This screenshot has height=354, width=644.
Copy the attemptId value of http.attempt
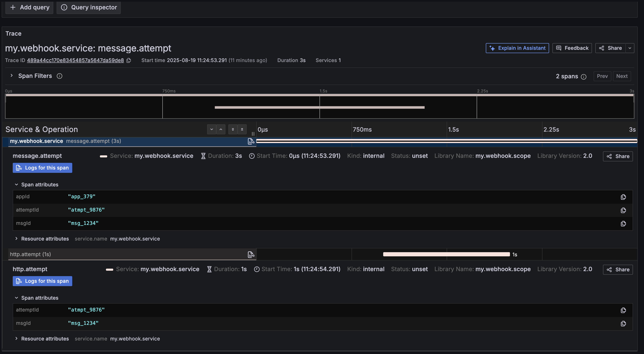pos(623,310)
